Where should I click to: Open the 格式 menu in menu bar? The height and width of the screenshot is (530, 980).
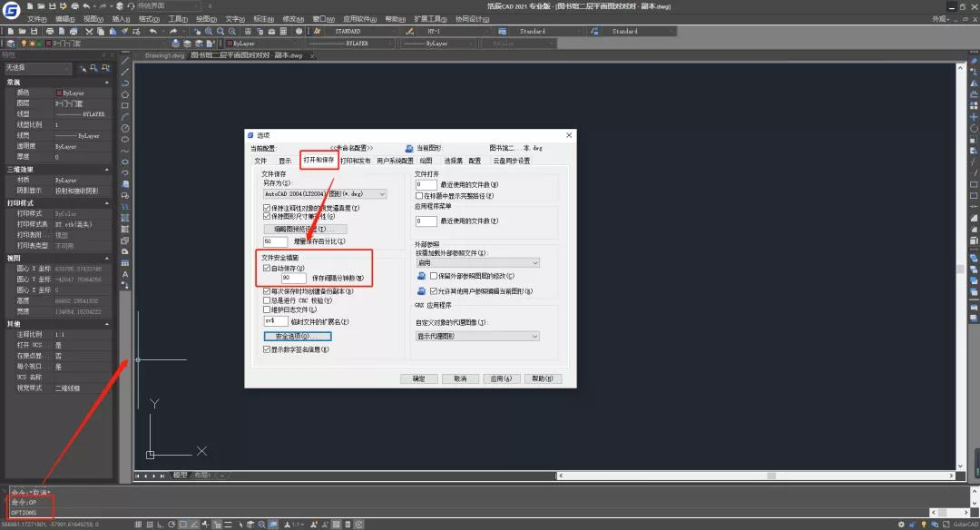tap(149, 19)
